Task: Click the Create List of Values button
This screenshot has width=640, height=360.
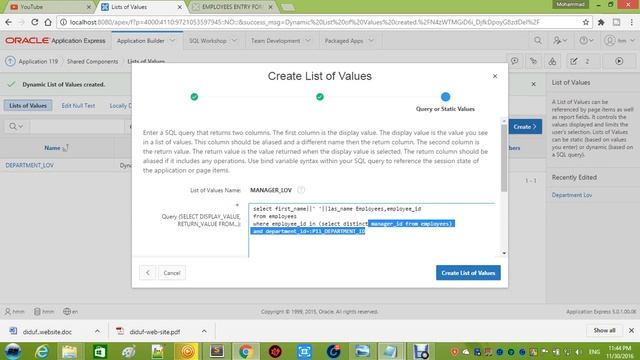Action: pos(468,273)
